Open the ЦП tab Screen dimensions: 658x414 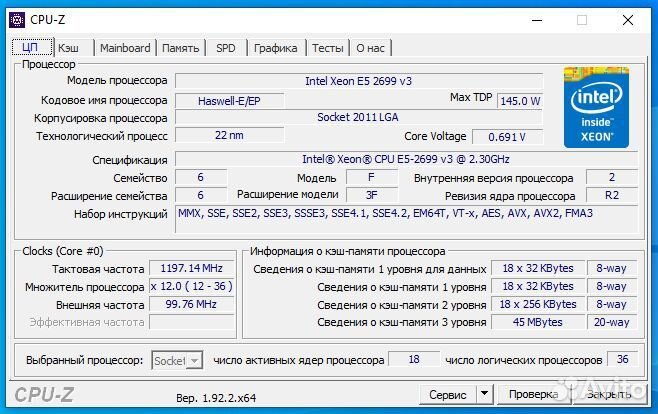click(x=32, y=47)
